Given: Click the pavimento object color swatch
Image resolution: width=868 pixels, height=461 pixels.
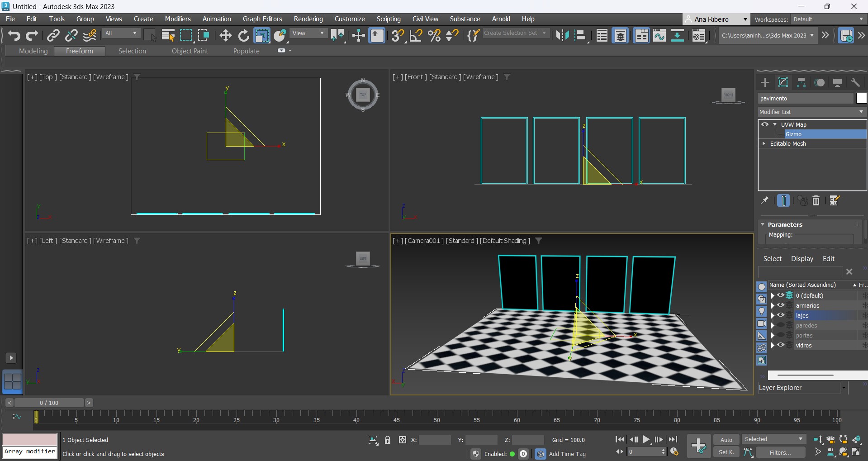Looking at the screenshot, I should point(861,98).
